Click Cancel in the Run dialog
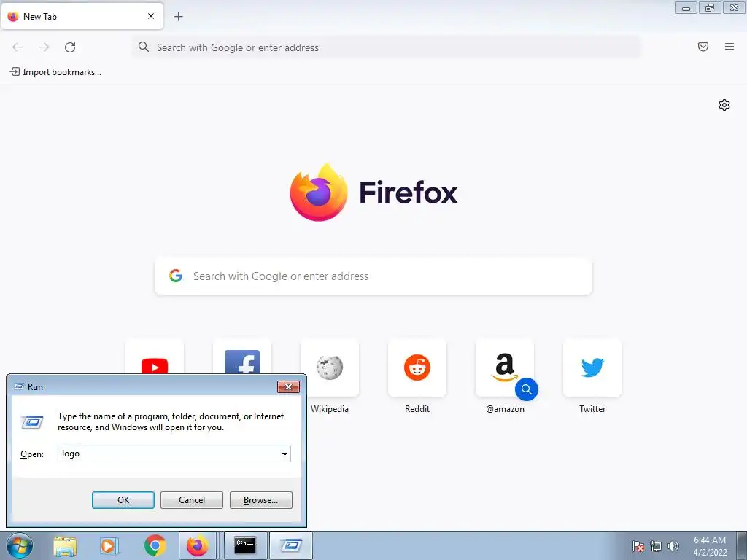 192,500
